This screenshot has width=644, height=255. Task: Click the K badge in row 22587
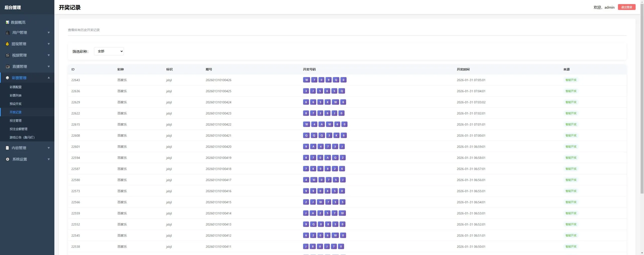(x=313, y=169)
